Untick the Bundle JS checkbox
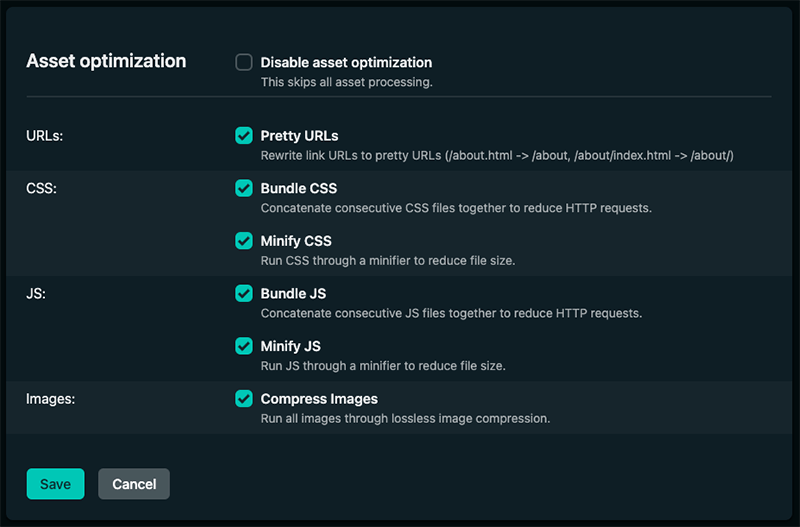 pos(244,293)
